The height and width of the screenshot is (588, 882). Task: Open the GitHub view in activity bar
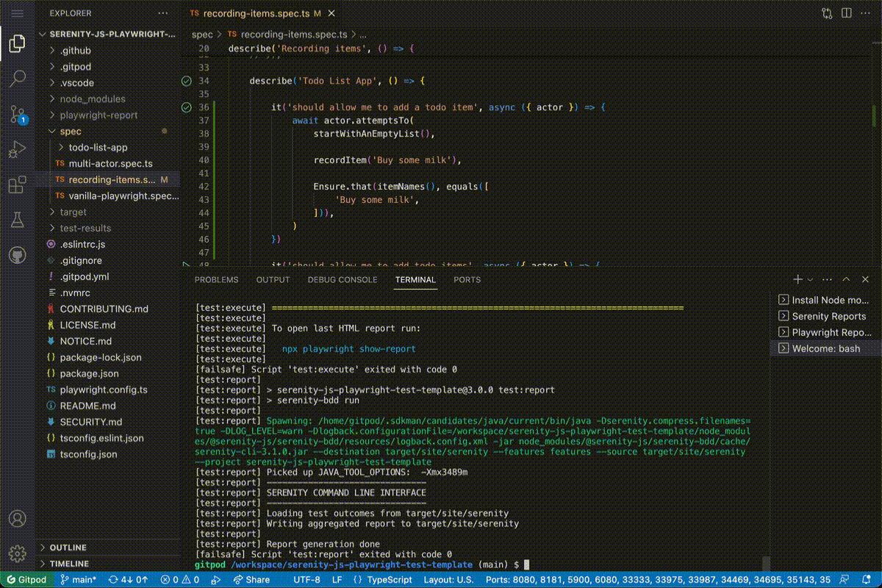(x=18, y=255)
